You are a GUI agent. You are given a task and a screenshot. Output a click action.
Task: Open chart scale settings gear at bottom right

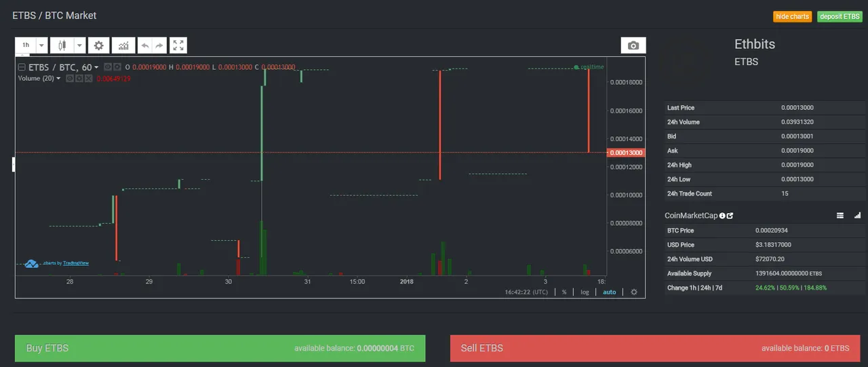pyautogui.click(x=634, y=292)
